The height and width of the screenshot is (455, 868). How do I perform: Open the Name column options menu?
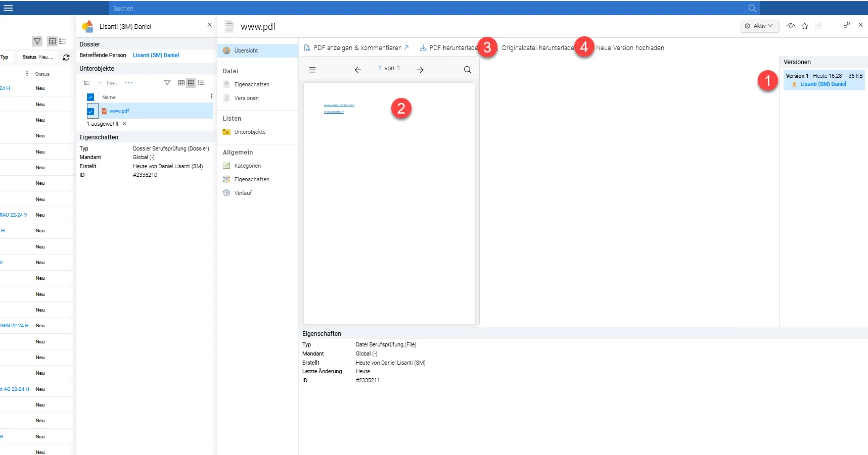211,96
